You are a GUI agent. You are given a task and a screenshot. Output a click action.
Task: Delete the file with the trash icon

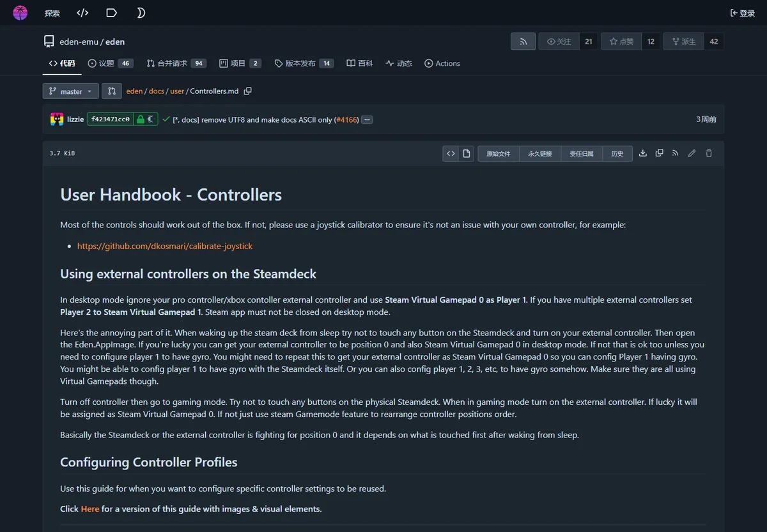(x=709, y=153)
